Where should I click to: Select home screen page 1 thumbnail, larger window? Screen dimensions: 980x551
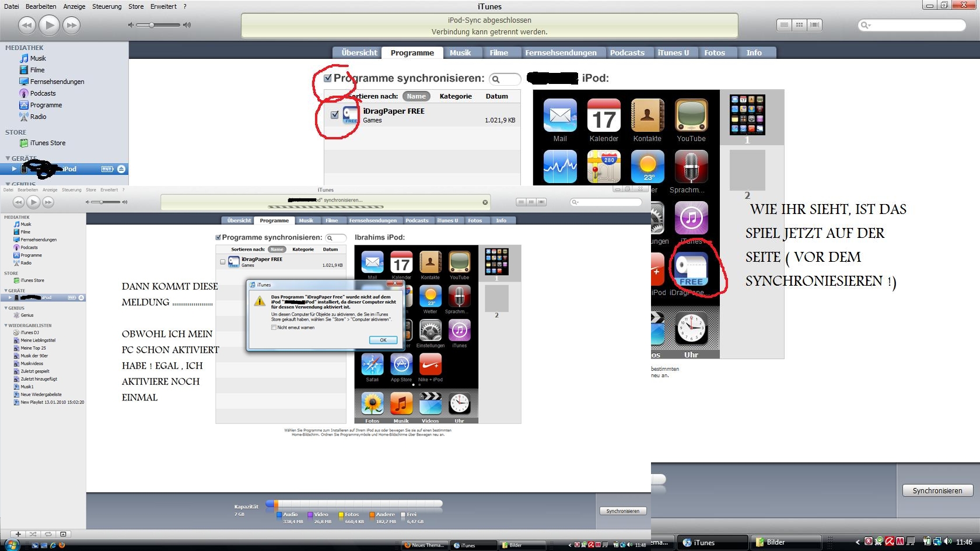[747, 115]
